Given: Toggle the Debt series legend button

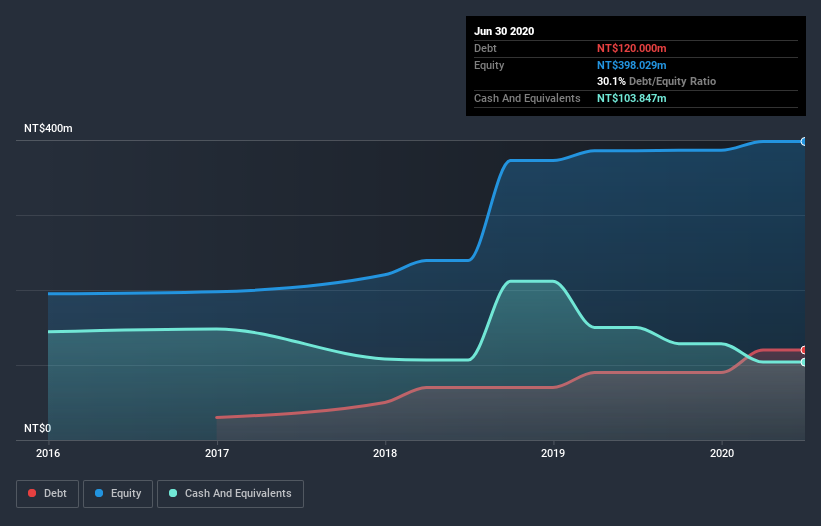Looking at the screenshot, I should tap(47, 494).
